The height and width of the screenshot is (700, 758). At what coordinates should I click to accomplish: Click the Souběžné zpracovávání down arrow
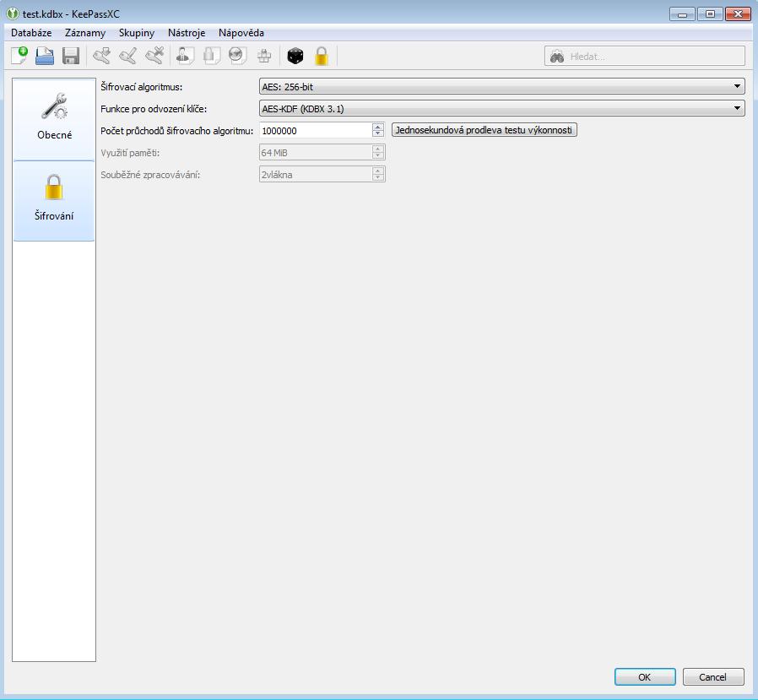pyautogui.click(x=378, y=177)
